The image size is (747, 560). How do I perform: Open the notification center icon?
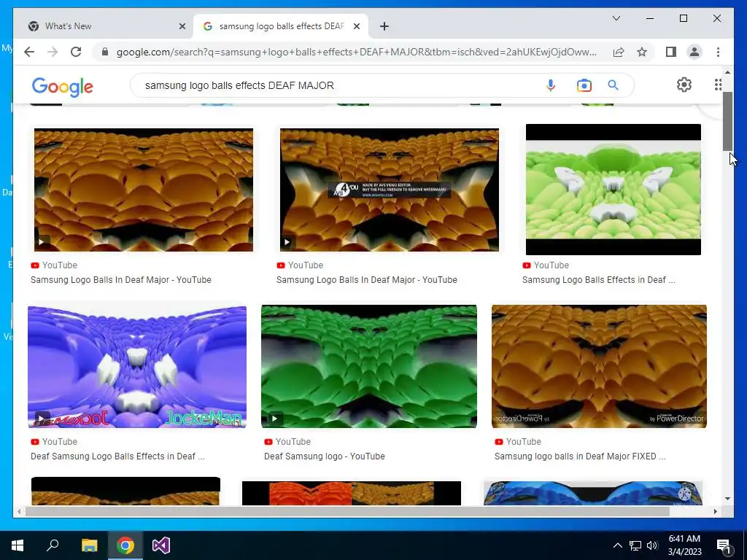click(724, 545)
